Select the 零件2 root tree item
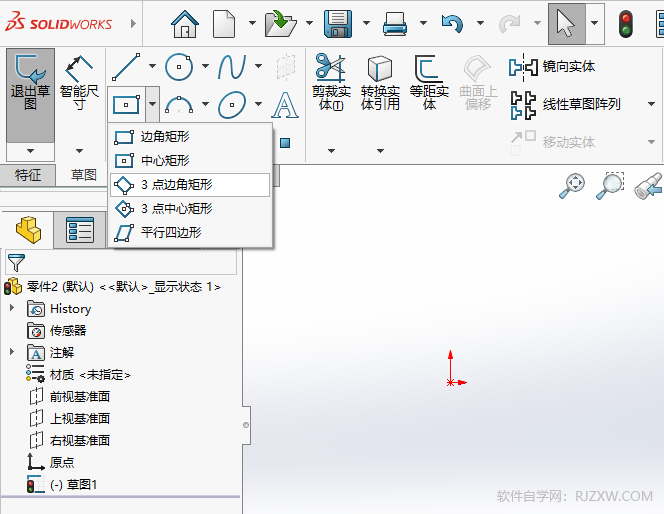 pos(113,287)
